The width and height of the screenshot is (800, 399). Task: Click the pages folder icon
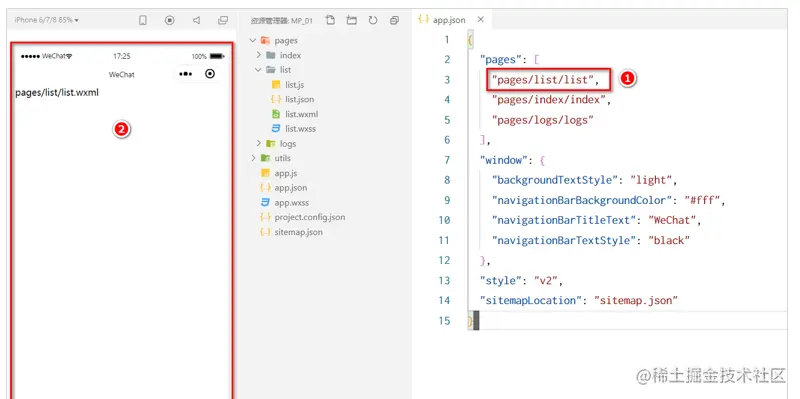coord(265,40)
